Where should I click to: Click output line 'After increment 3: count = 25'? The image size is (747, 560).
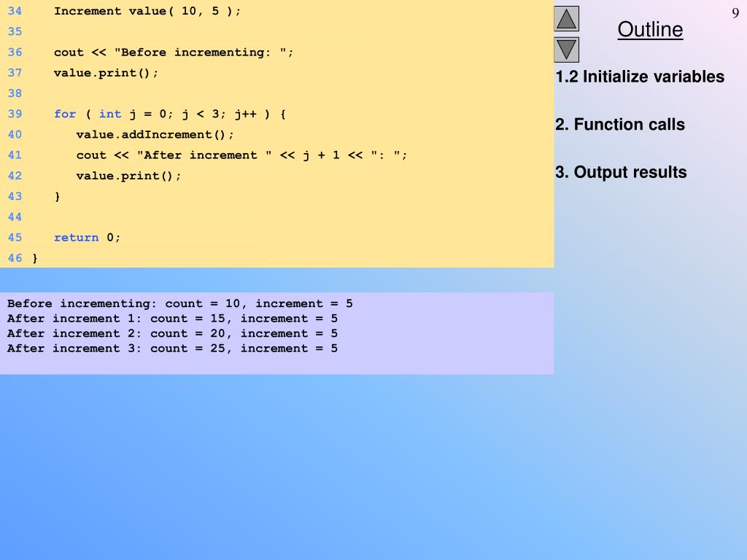pyautogui.click(x=172, y=349)
